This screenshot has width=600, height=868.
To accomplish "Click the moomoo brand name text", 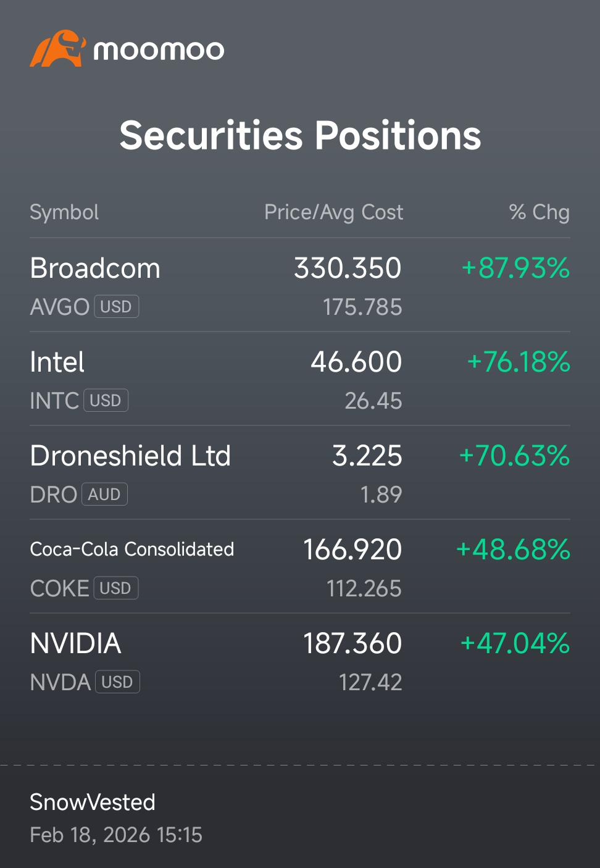I will coord(159,50).
